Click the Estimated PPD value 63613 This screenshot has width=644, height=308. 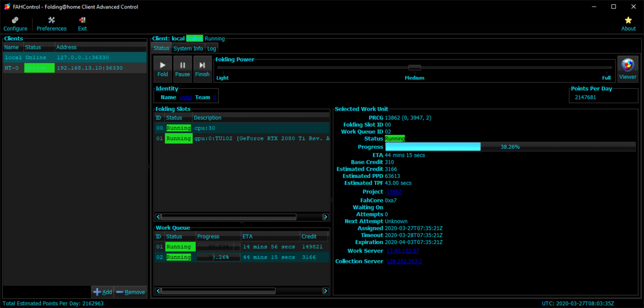coord(393,176)
